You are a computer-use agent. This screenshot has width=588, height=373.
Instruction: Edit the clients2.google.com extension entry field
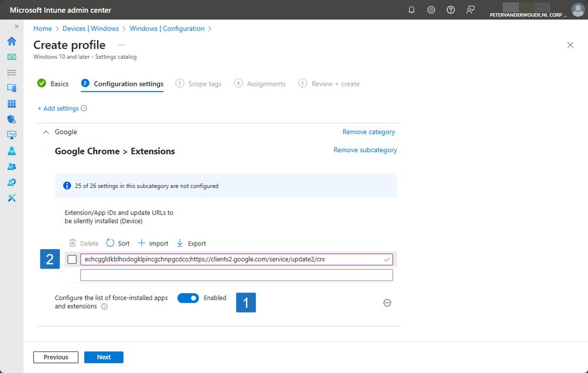point(236,259)
